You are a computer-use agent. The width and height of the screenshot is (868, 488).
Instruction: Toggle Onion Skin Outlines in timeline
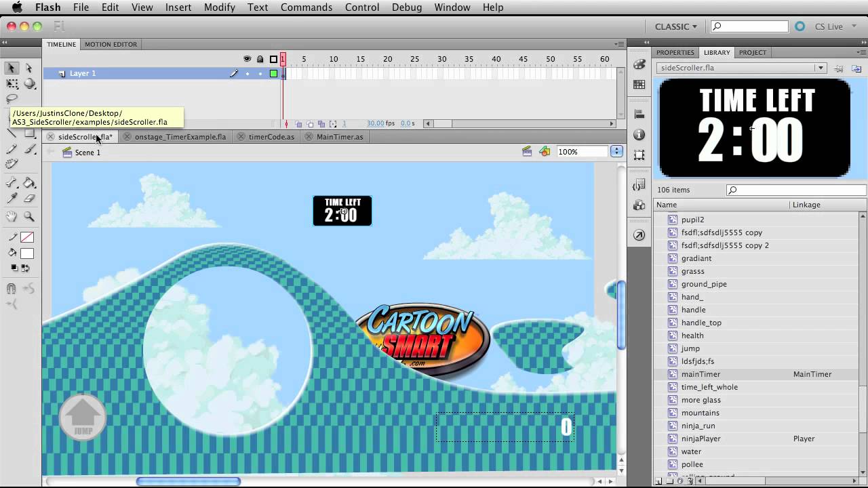pos(310,124)
